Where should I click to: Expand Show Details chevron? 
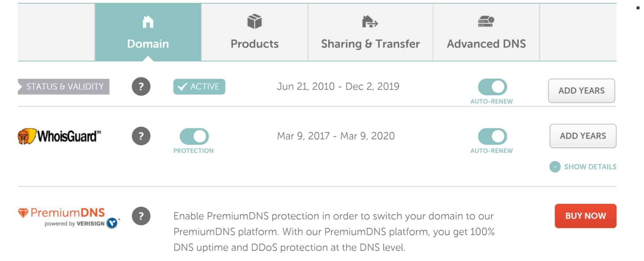tap(555, 167)
